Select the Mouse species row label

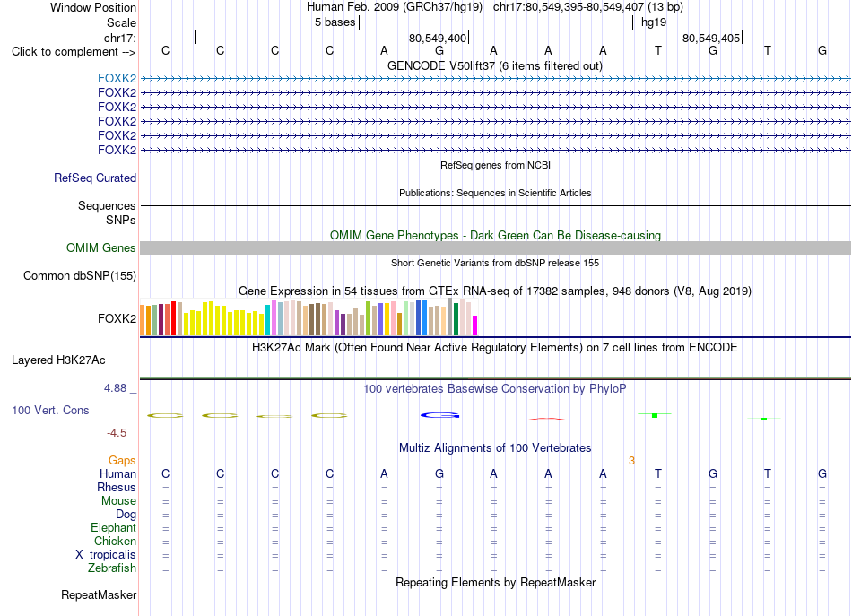118,501
